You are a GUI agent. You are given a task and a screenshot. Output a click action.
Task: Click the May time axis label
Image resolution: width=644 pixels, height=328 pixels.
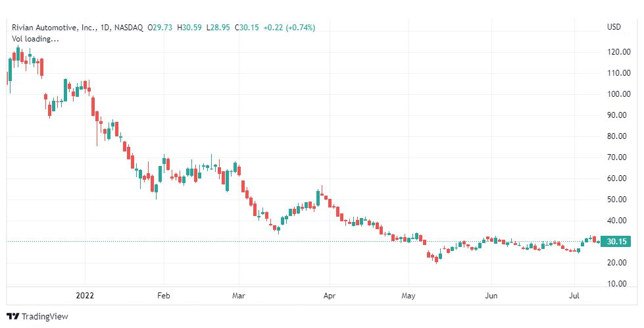pos(409,296)
